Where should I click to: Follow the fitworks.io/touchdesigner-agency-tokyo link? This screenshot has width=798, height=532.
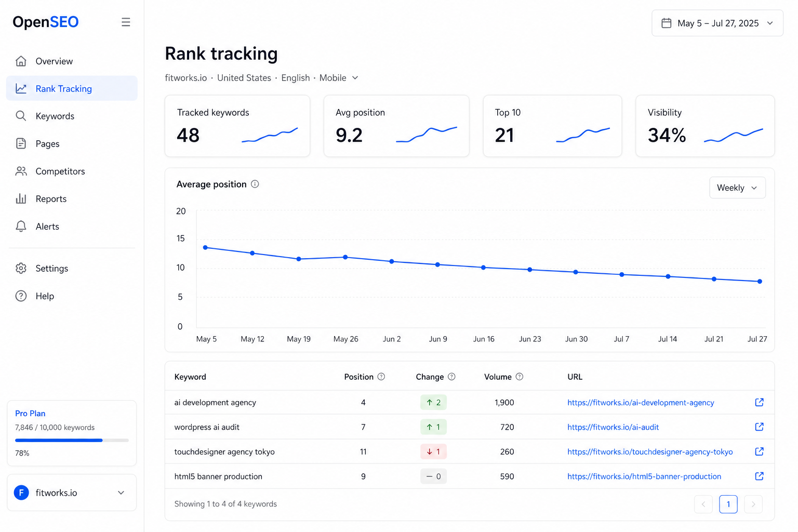[x=650, y=452]
